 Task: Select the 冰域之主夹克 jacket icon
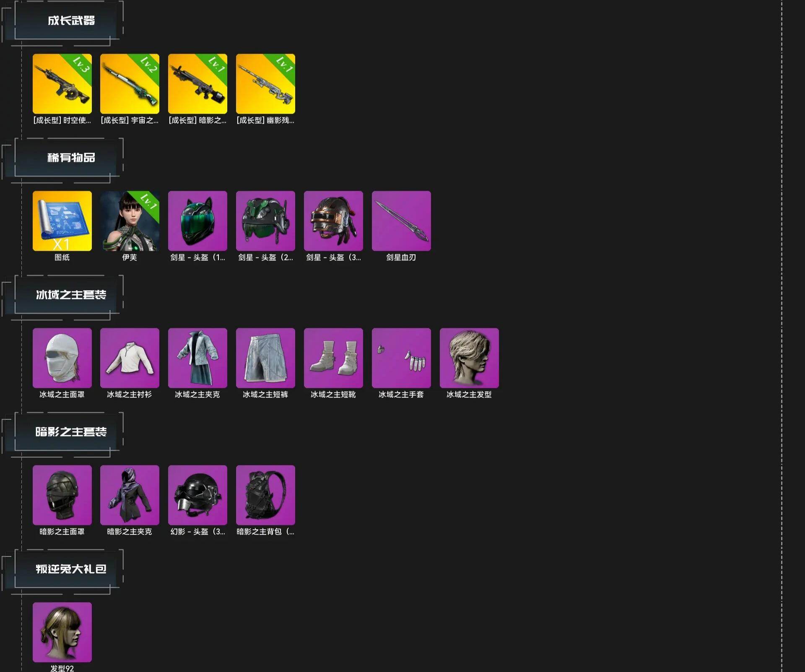(x=198, y=358)
